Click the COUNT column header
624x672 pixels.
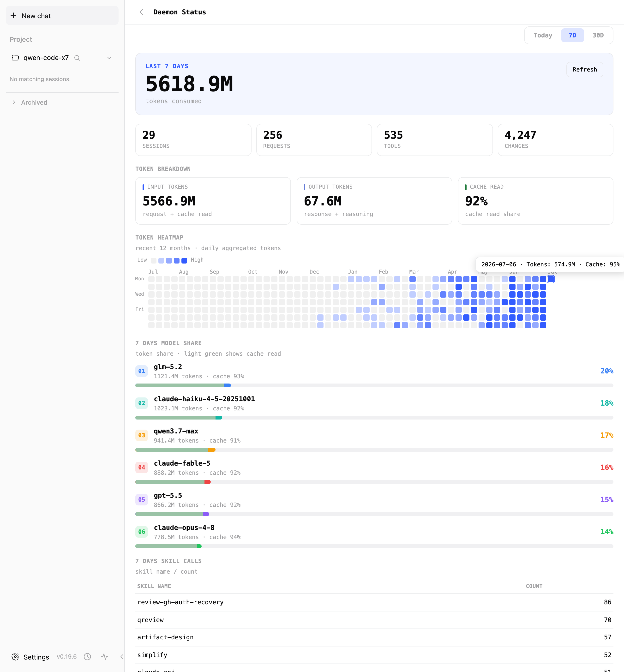(x=534, y=586)
